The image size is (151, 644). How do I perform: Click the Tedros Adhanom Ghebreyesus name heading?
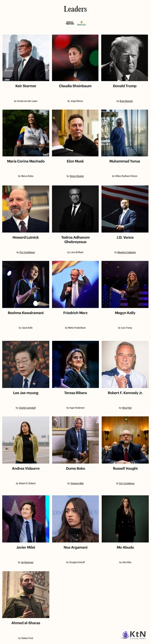point(75,240)
